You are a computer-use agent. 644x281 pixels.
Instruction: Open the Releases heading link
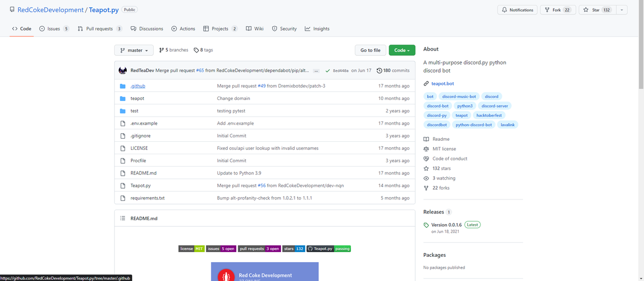[x=434, y=212]
